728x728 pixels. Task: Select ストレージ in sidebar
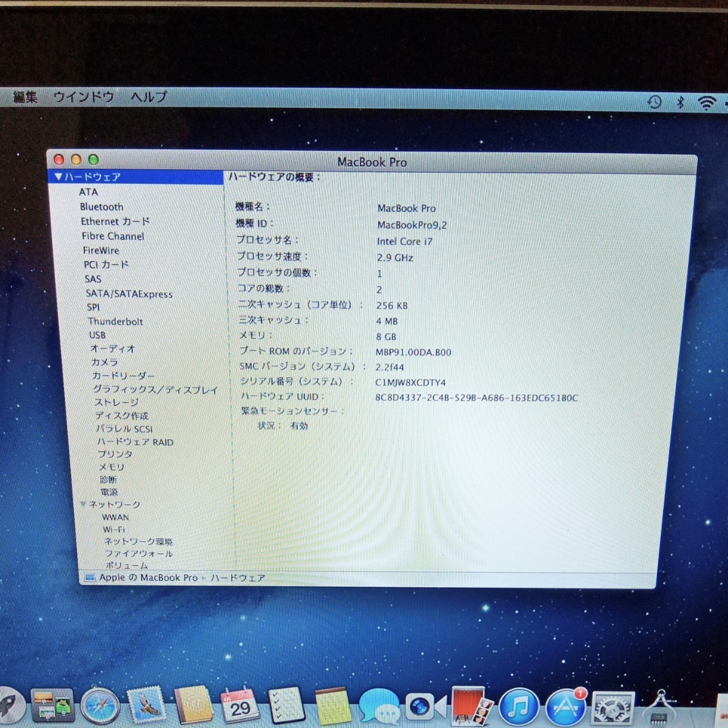[116, 402]
